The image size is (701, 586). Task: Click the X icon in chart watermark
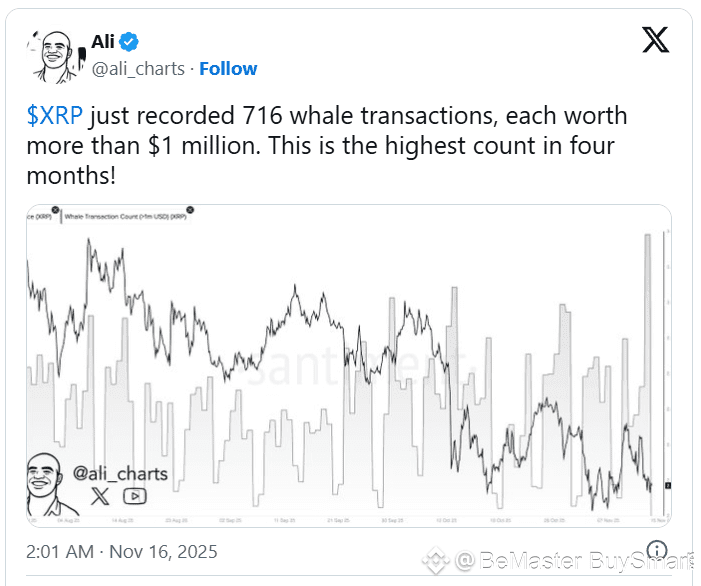tap(99, 494)
